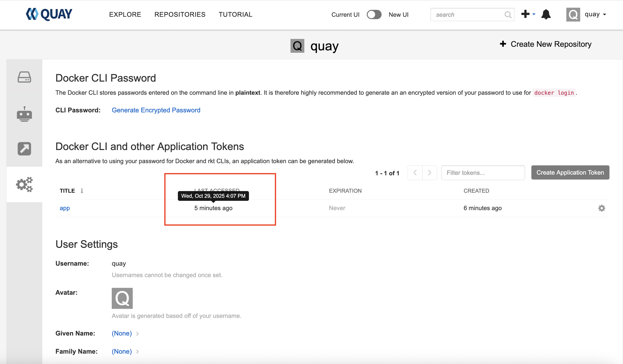Screen dimensions: 623x364
Task: Open the repositories sidebar tab icon
Action: (24, 77)
